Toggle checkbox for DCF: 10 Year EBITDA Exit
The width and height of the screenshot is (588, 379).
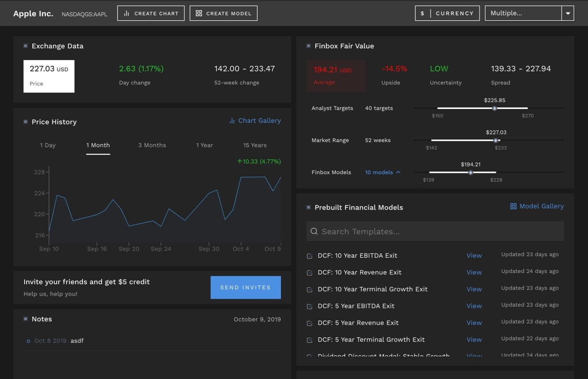click(310, 256)
